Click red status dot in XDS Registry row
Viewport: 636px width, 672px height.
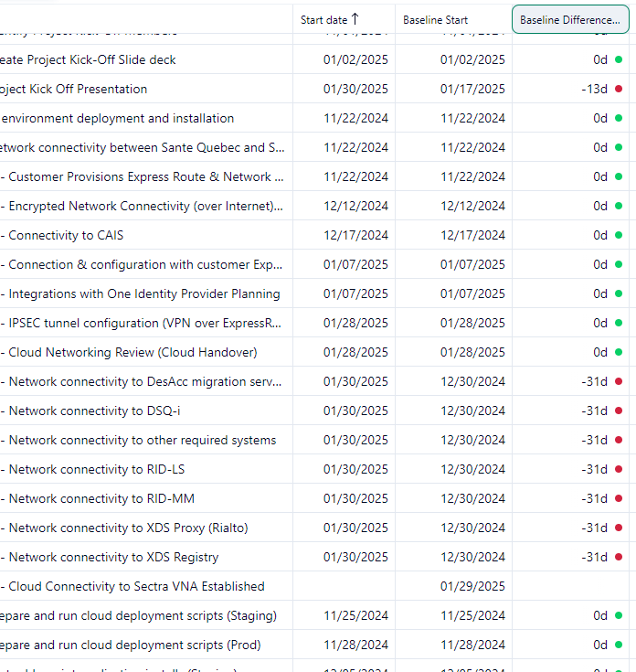tap(619, 557)
